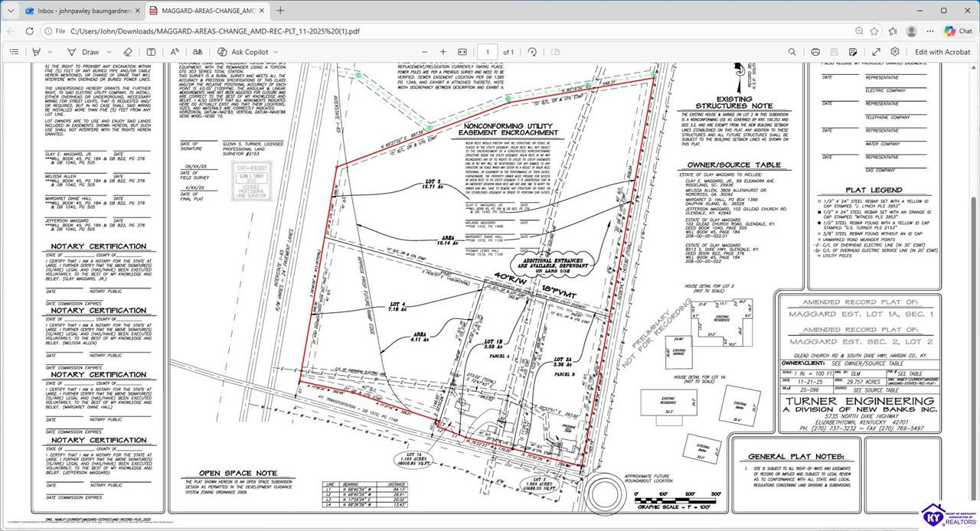This screenshot has height=531, width=980.
Task: Click the Edit with Acrobat button
Action: click(942, 51)
